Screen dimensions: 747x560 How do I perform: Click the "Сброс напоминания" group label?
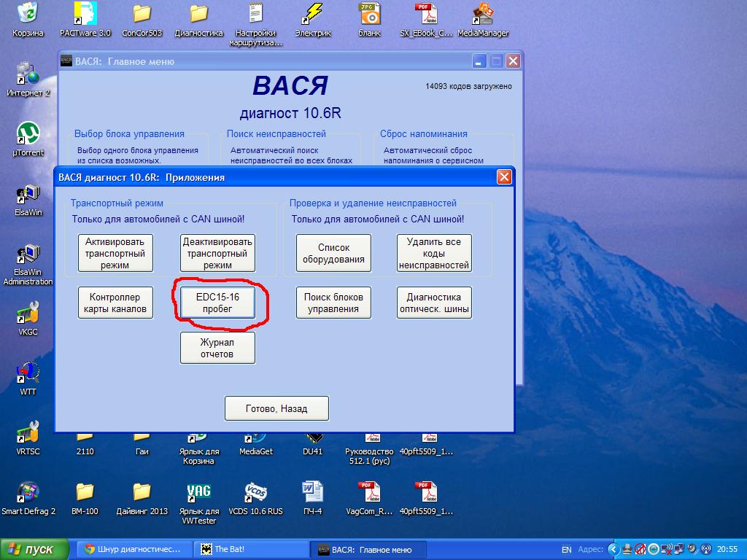424,134
